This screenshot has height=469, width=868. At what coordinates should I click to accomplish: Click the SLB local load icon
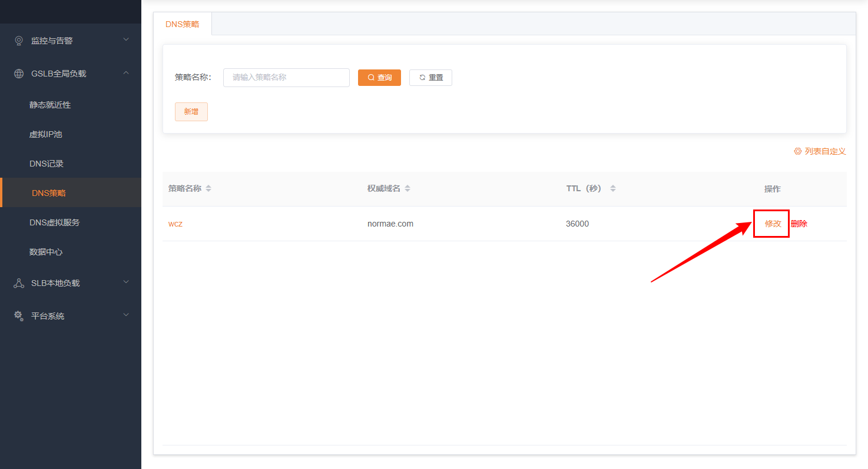19,283
